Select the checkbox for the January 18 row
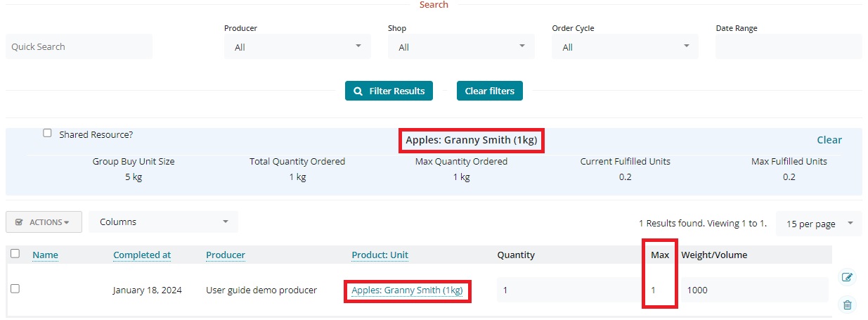Viewport: 868px width, 320px height. (15, 289)
